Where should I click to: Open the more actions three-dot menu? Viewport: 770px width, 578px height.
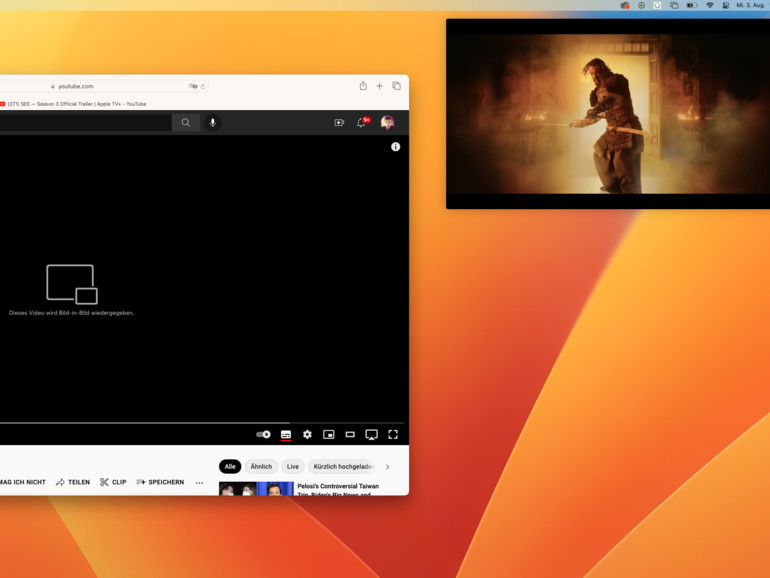pos(199,483)
